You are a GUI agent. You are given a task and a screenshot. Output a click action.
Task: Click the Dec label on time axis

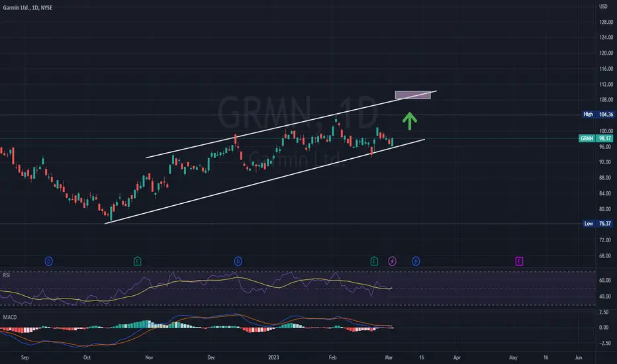(x=211, y=357)
